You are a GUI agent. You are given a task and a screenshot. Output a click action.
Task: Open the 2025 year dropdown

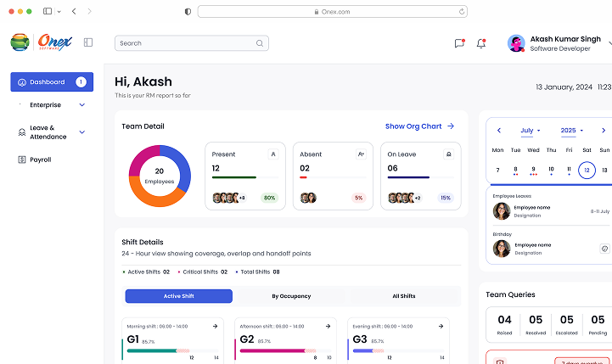point(572,131)
